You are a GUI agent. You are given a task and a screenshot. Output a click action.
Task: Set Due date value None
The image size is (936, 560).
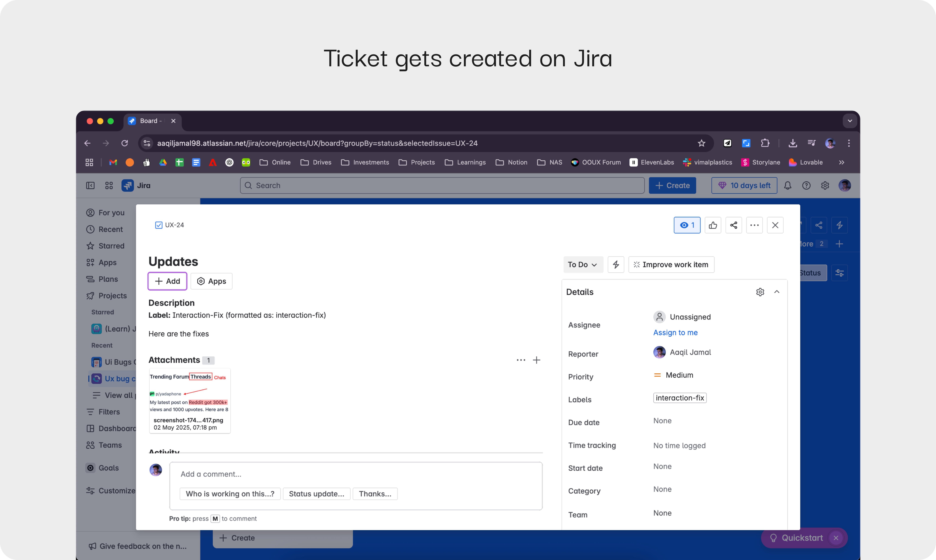pyautogui.click(x=662, y=421)
